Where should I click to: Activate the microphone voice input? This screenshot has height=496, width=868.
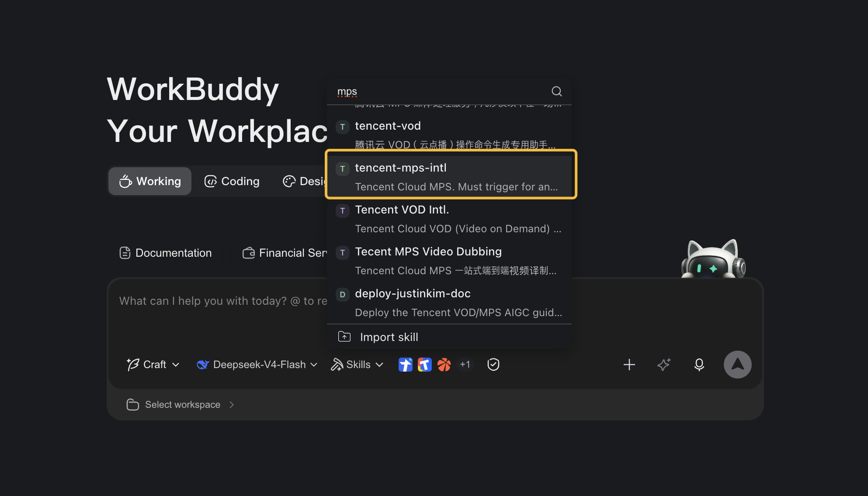(699, 365)
